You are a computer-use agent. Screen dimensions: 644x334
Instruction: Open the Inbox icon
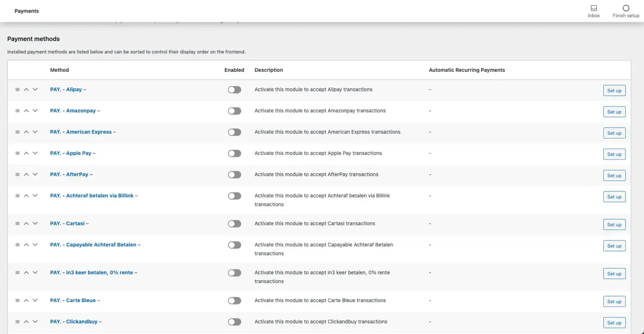[594, 8]
